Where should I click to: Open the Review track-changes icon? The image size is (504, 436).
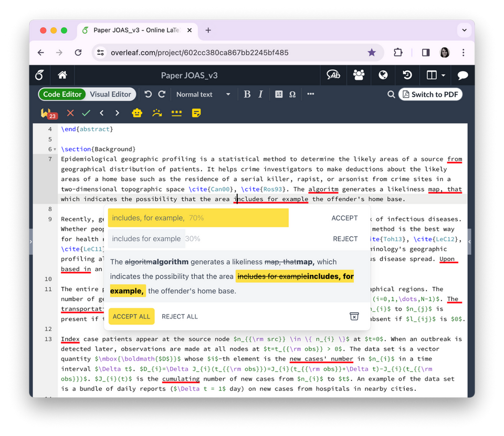coord(333,75)
